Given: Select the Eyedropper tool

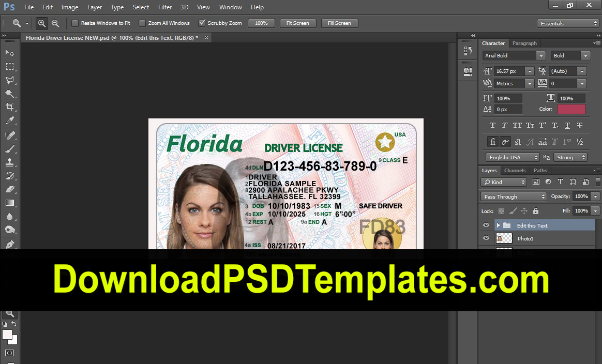Looking at the screenshot, I should tap(10, 121).
